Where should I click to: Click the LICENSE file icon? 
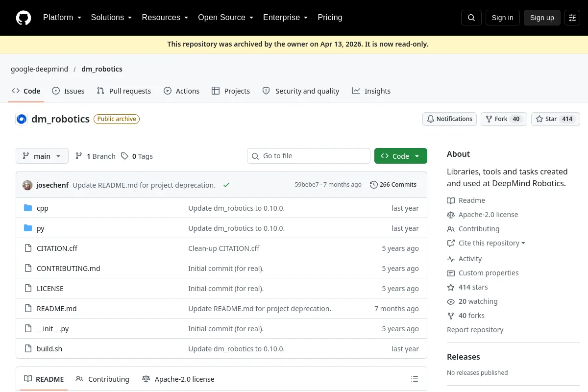[x=28, y=288]
